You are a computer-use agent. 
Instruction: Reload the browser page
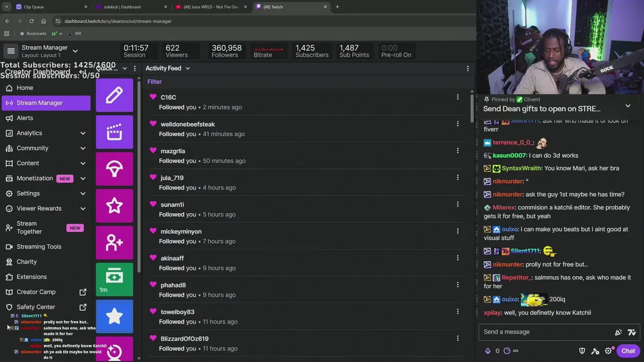[31, 21]
